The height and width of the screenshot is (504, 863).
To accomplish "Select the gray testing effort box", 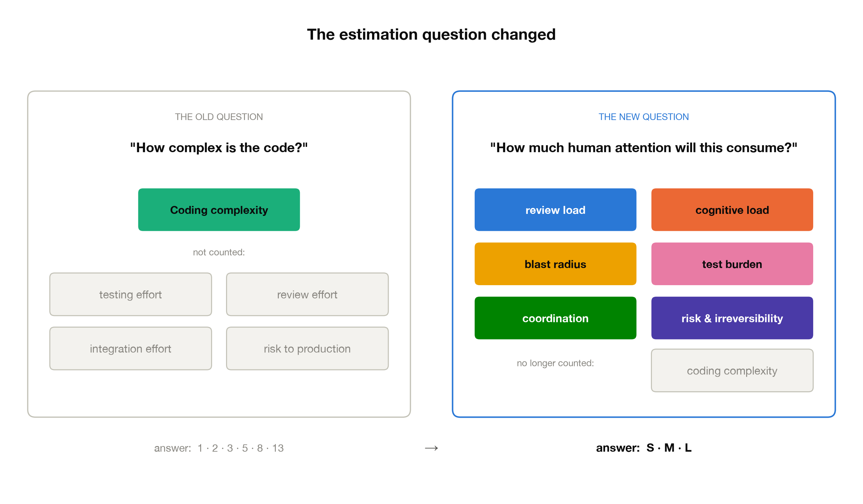I will point(130,294).
